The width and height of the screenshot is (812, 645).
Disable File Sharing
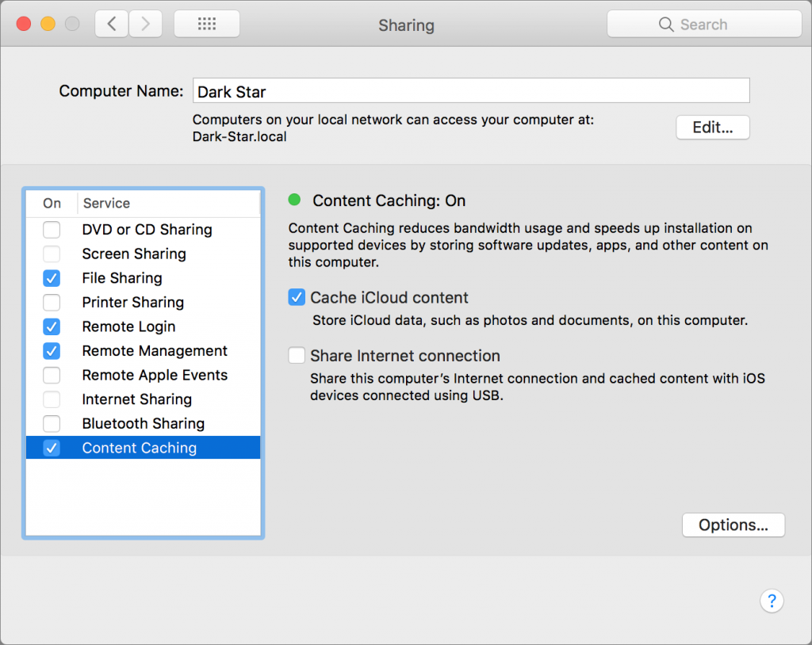point(52,278)
